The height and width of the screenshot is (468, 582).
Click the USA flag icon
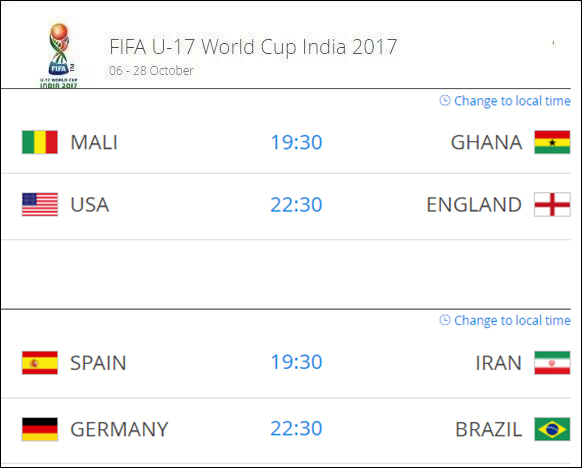click(40, 204)
